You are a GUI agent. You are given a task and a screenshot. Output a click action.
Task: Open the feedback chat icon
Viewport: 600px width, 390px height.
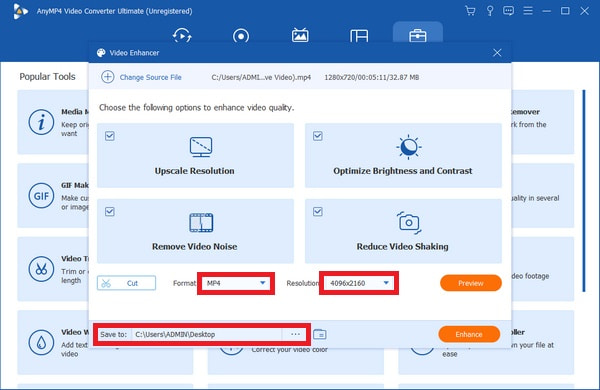(x=509, y=11)
